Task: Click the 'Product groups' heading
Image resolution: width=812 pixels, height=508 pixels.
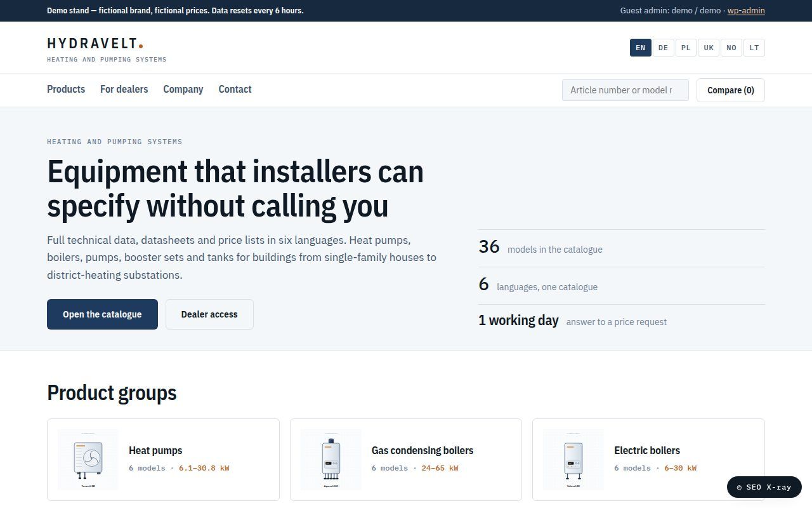Action: click(x=112, y=393)
